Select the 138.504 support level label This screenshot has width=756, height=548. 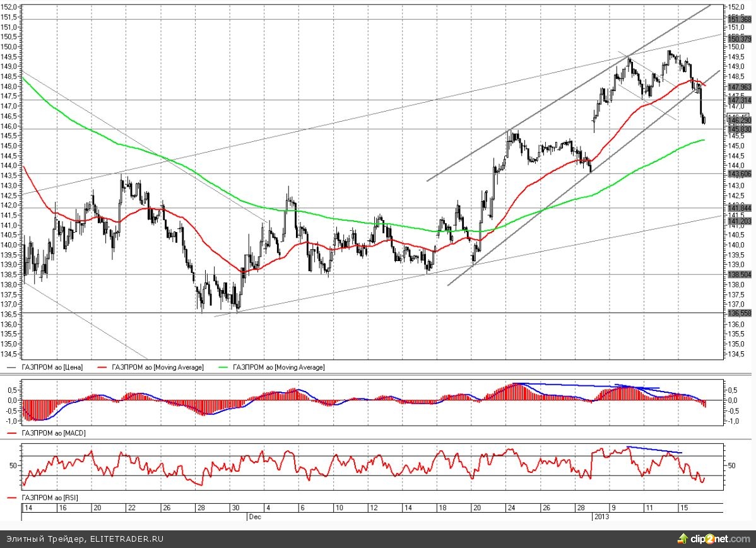[738, 275]
